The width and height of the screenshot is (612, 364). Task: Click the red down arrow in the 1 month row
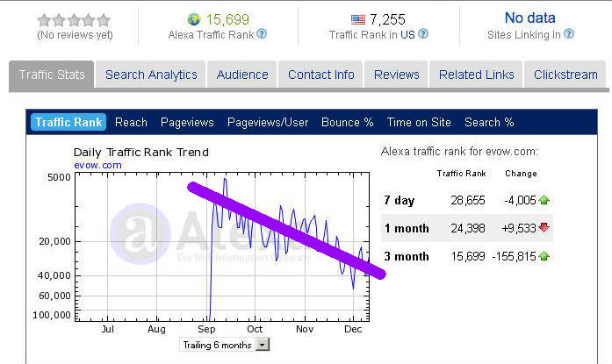544,227
